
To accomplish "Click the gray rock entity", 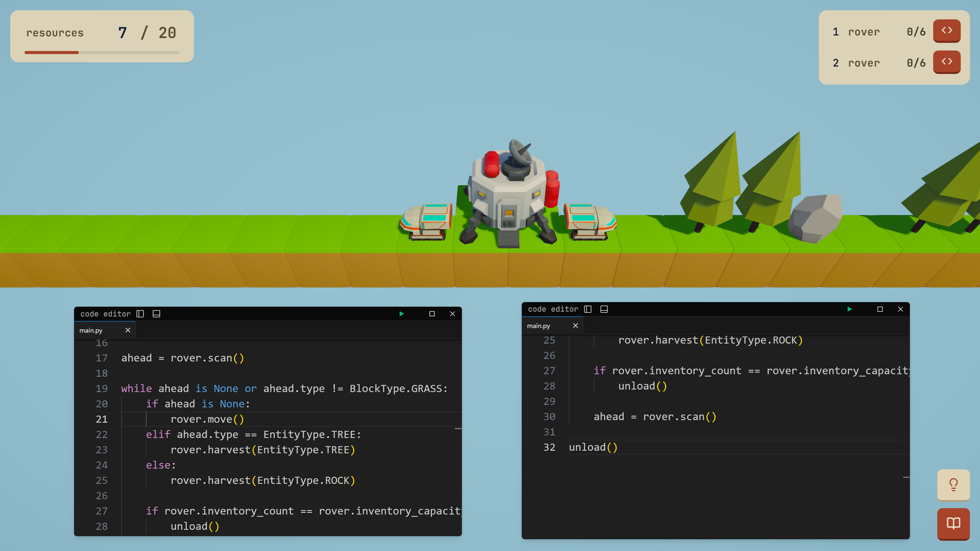I will (815, 218).
